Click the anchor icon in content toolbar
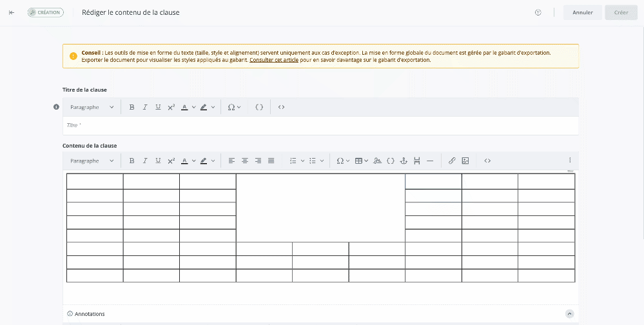The width and height of the screenshot is (644, 325). pyautogui.click(x=404, y=161)
